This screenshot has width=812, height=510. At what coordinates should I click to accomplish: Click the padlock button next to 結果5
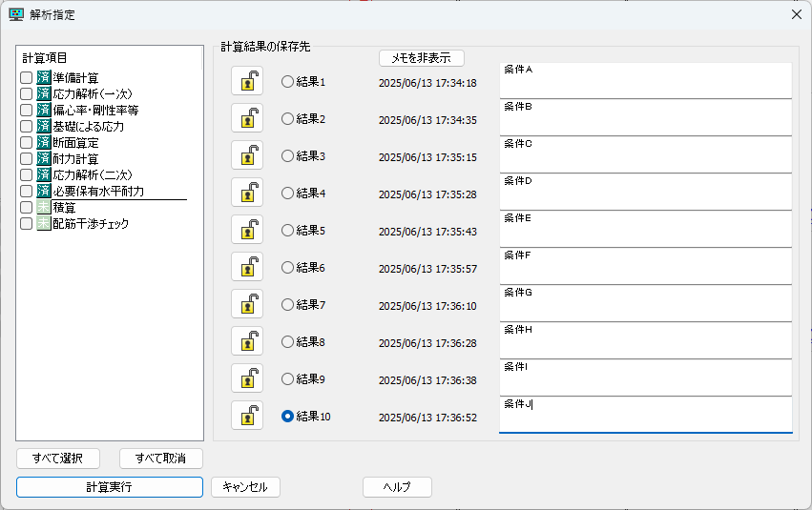tap(247, 230)
